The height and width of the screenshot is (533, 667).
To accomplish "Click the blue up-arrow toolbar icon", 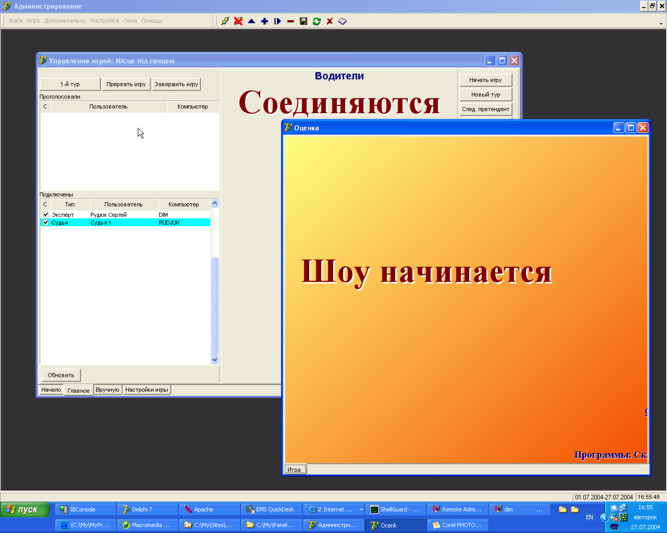I will tap(251, 21).
